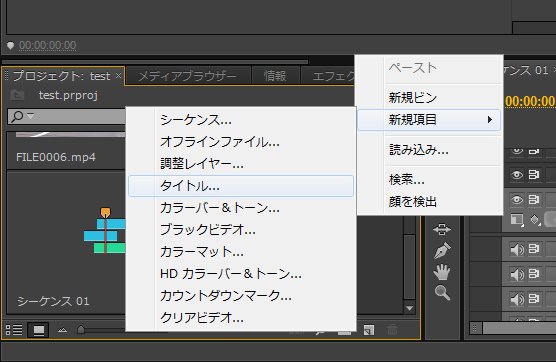Select クリアビデオ... in the submenu
The image size is (556, 362).
(x=241, y=318)
